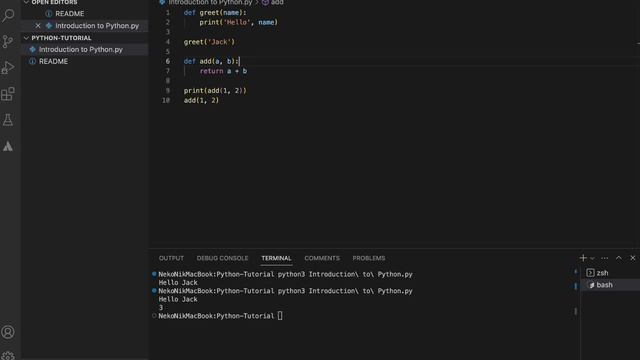Create a new terminal with plus icon
The image size is (640, 360).
point(583,258)
